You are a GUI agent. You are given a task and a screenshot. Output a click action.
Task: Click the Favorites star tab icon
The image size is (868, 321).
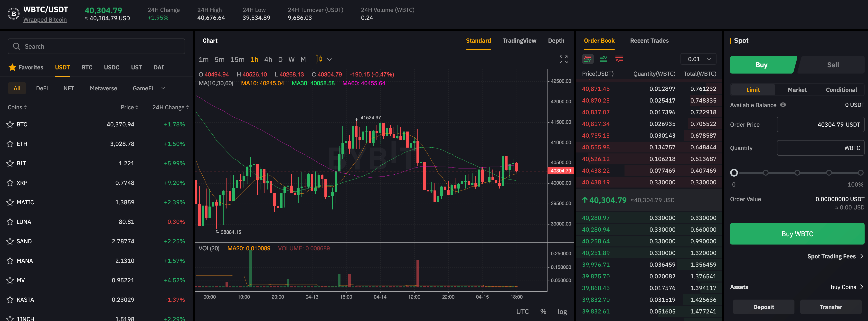coord(12,67)
